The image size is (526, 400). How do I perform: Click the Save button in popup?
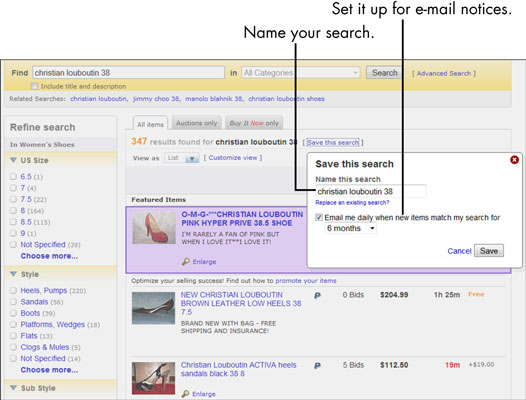[489, 251]
